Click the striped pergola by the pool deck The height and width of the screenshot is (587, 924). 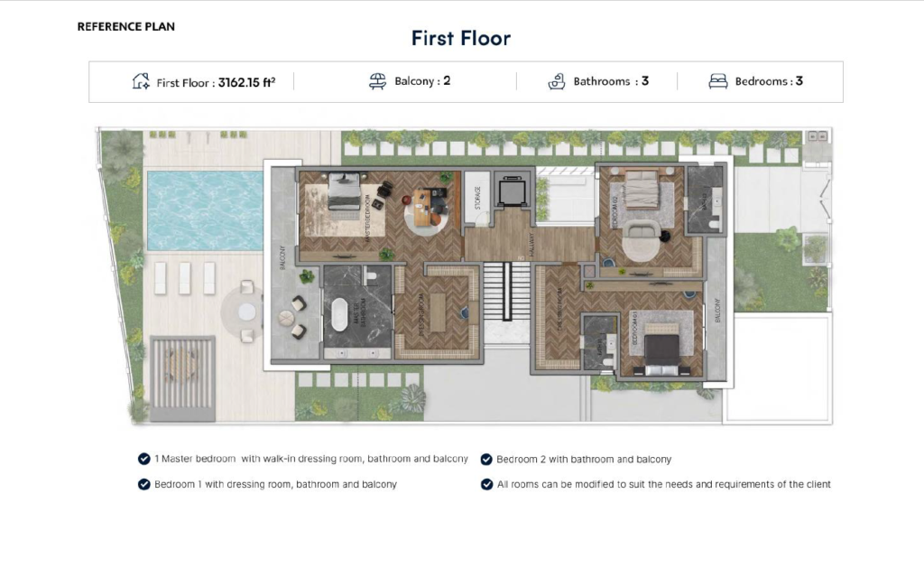[x=182, y=377]
